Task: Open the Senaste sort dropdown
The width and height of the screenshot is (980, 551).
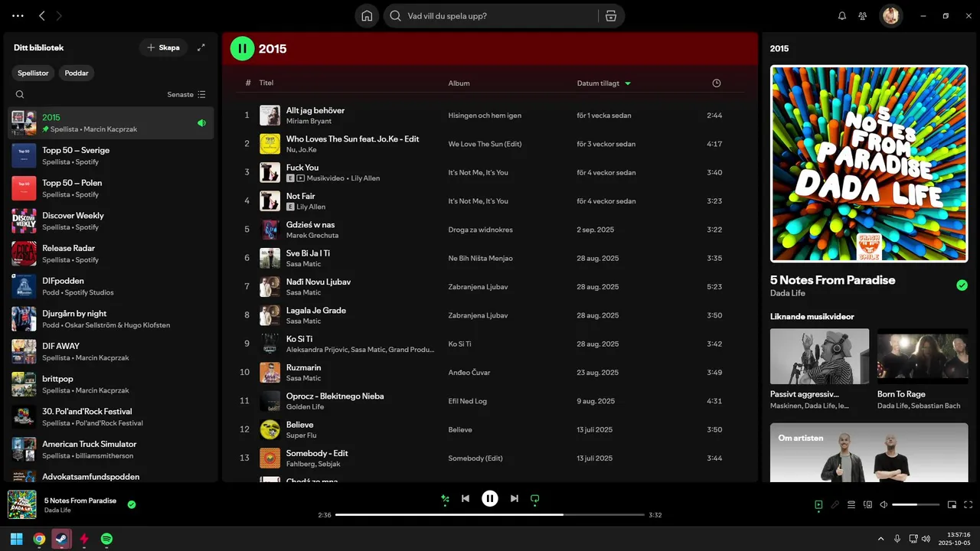Action: (187, 95)
